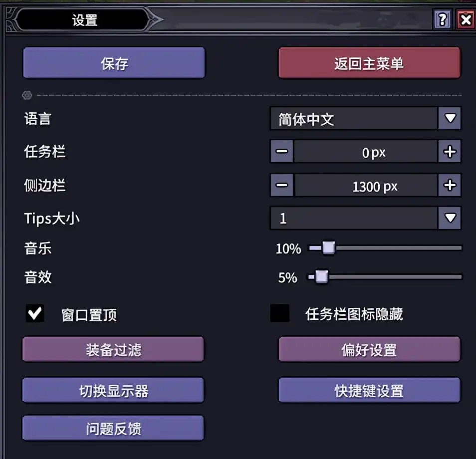Screen dimensions: 476x459
Task: Open the 简体中文 language combo box
Action: [365, 118]
